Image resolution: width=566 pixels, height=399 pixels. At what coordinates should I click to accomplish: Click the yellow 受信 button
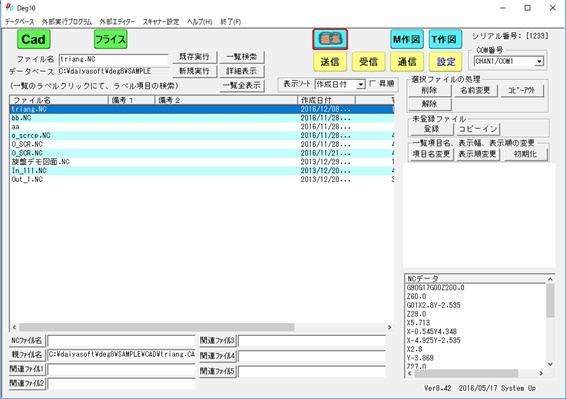pos(369,62)
